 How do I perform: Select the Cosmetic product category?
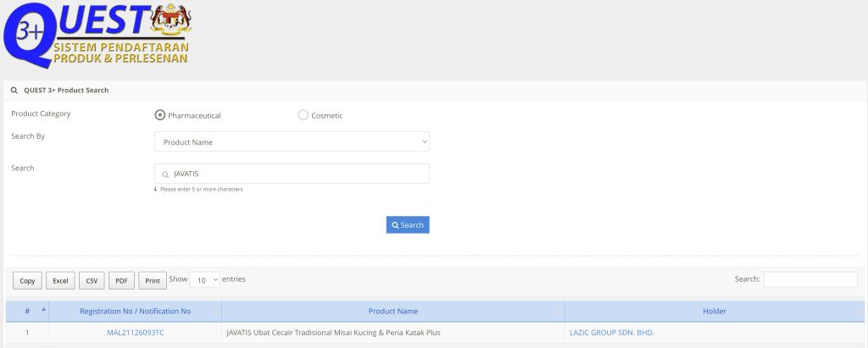[303, 115]
